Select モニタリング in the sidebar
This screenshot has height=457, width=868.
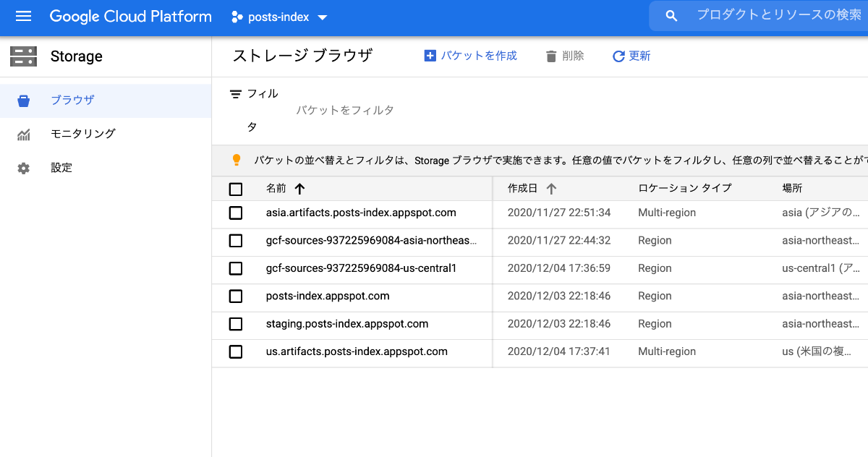pyautogui.click(x=106, y=134)
